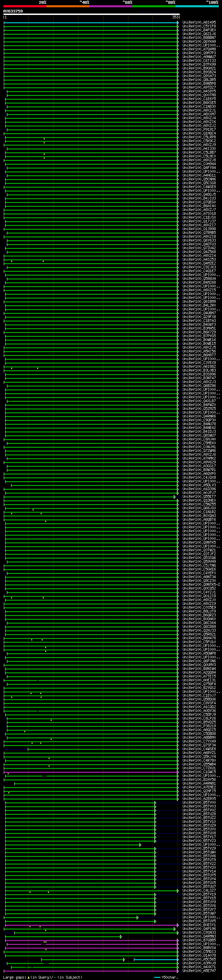This screenshot has width=222, height=980.
Task: Select hit label UniRef100_B4JIU3
Action: [x=199, y=198]
